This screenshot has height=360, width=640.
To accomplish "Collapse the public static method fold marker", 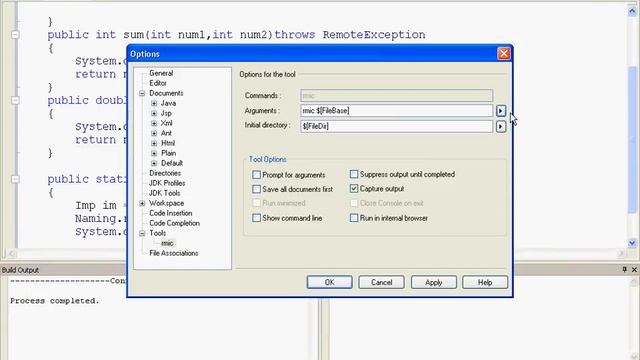I will pos(15,179).
